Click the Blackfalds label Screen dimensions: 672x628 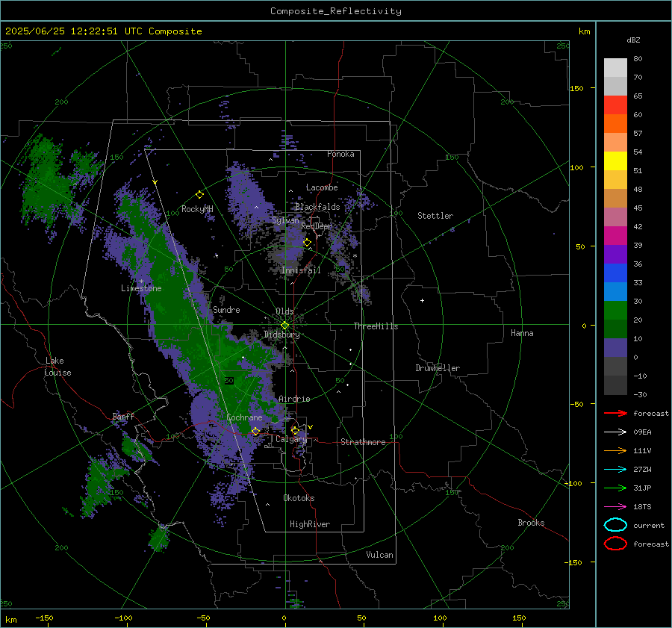(317, 207)
